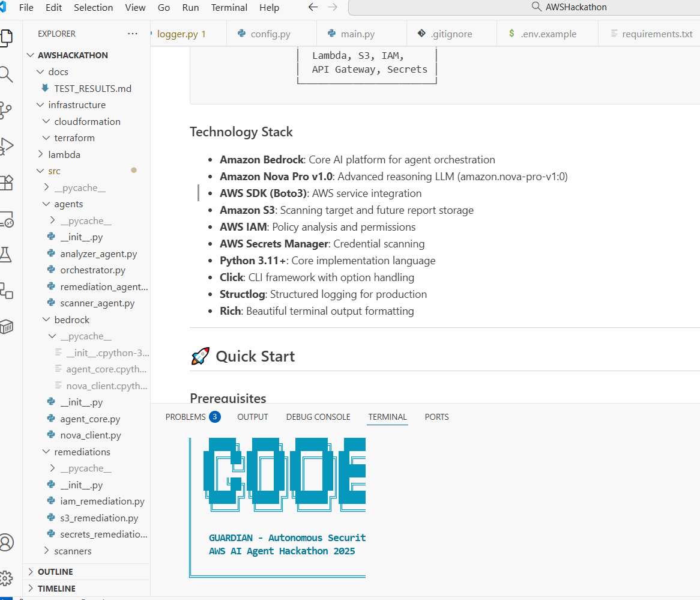Screen dimensions: 700x600
Task: Collapse the agents folder
Action: click(86, 204)
